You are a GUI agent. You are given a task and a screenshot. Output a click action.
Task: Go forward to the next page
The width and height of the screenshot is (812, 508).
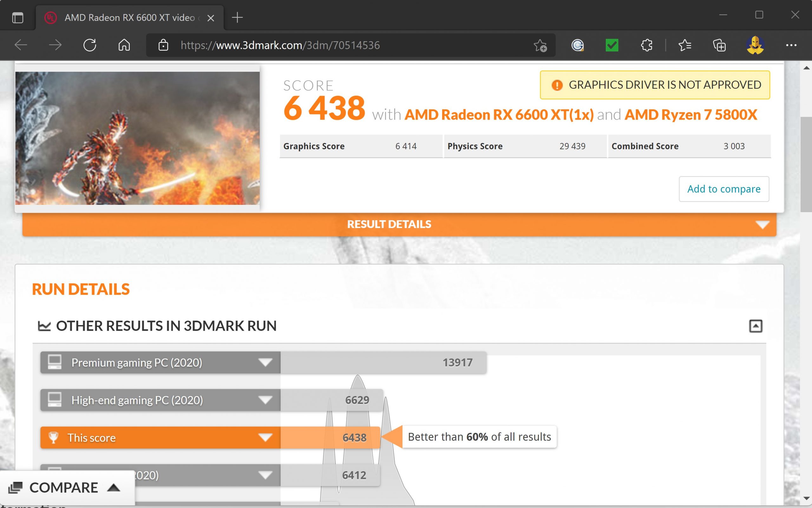pyautogui.click(x=55, y=45)
